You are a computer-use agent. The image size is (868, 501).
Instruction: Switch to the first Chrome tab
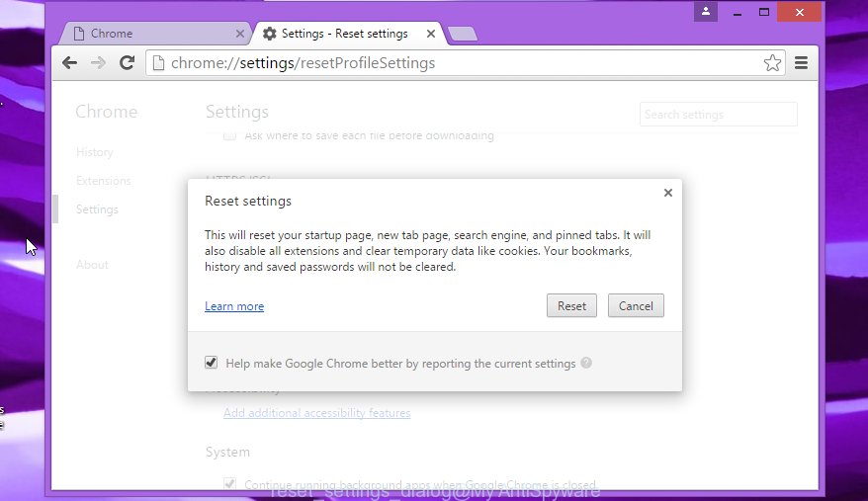[x=148, y=34]
